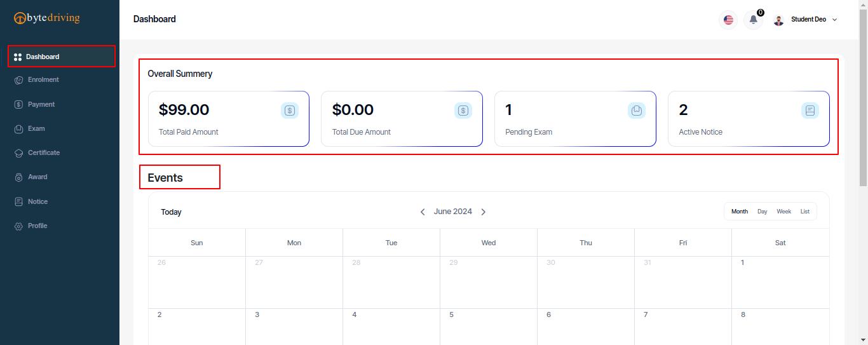Click the Payment dollar icon in sidebar

[18, 104]
